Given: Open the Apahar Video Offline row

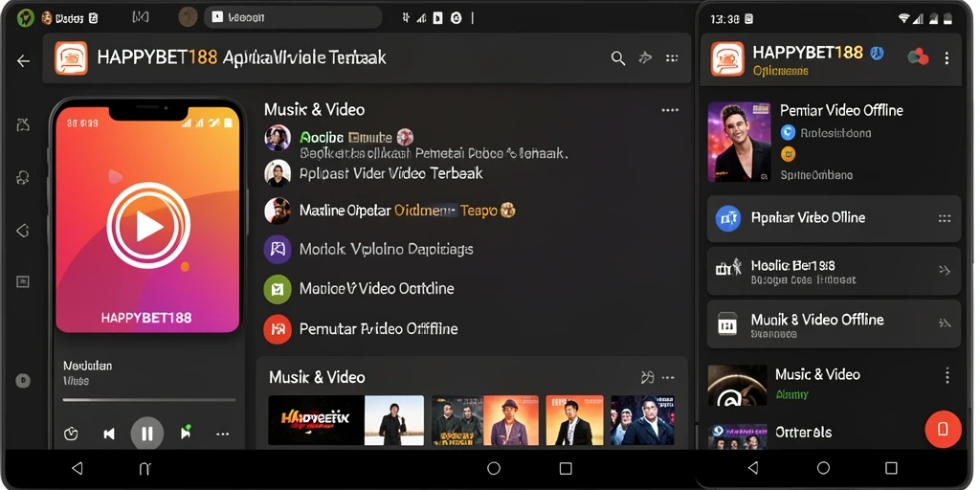Looking at the screenshot, I should [x=834, y=218].
